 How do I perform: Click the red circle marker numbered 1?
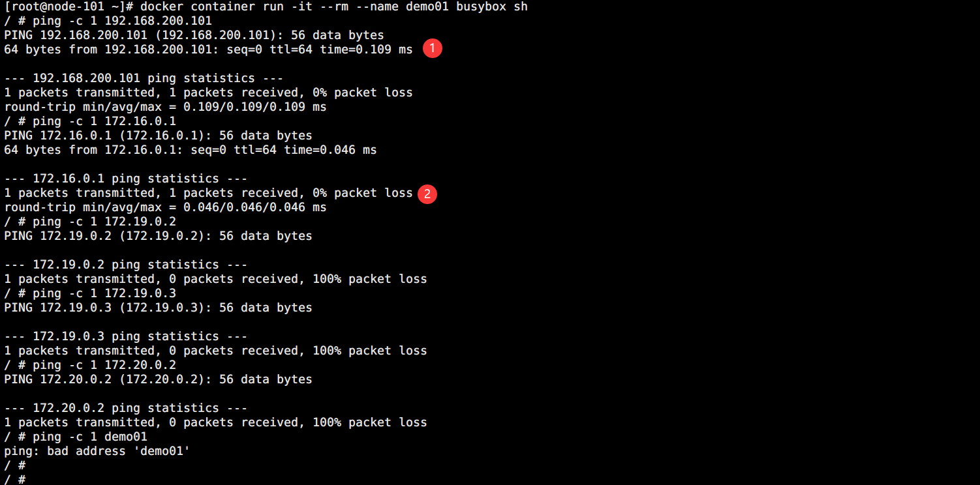point(432,49)
